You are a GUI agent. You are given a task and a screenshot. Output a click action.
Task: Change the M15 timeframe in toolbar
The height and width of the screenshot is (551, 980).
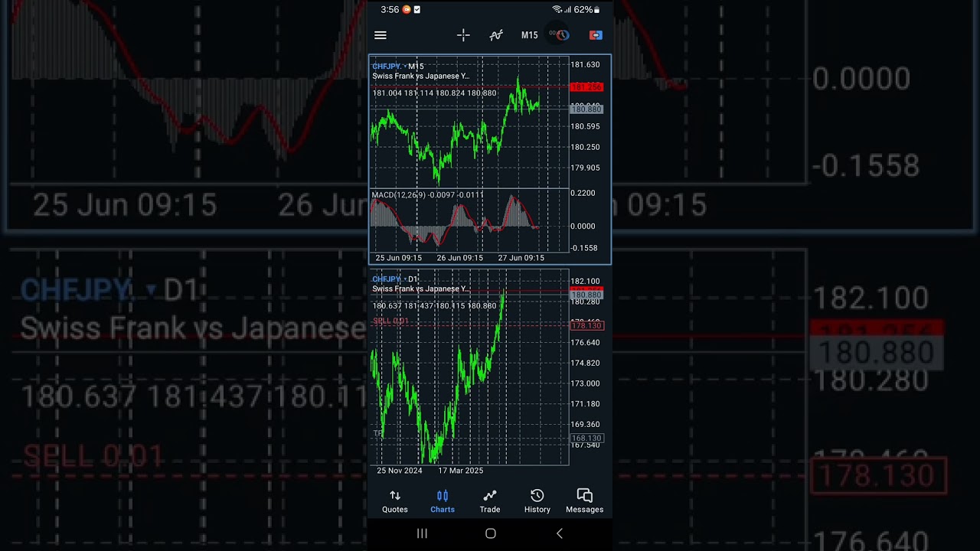click(x=529, y=35)
